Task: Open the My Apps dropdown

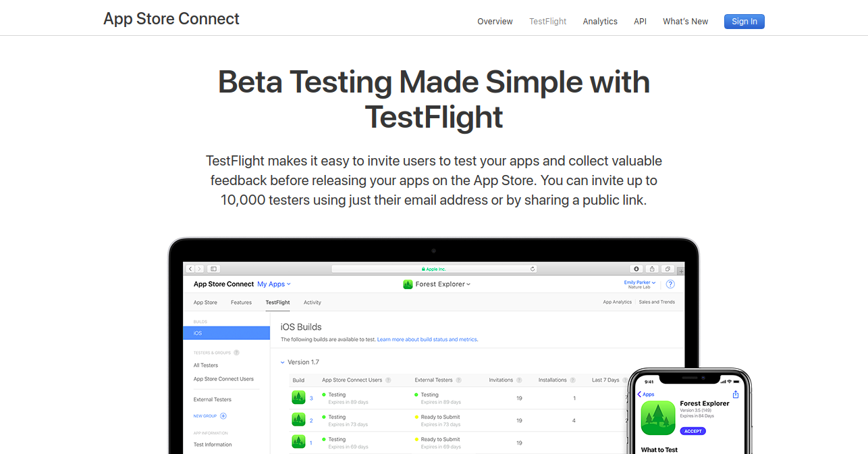Action: pos(274,284)
